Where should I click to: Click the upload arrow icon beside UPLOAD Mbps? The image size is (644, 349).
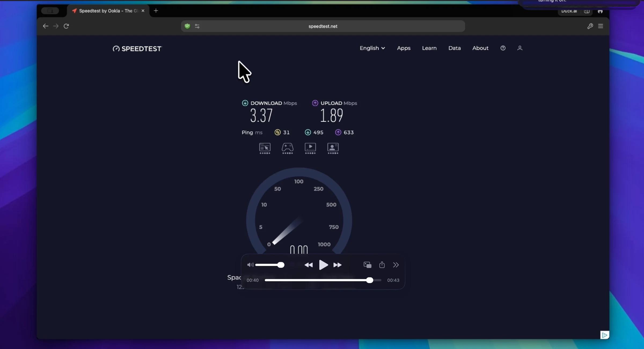[x=315, y=103]
